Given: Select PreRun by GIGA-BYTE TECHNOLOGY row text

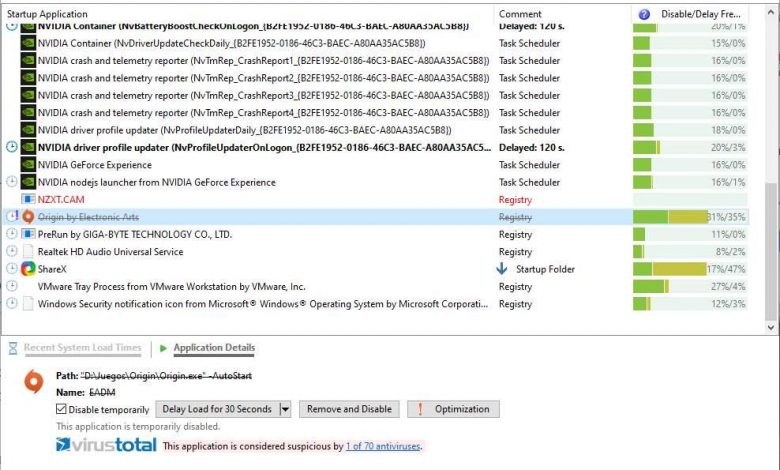Looking at the screenshot, I should click(135, 234).
